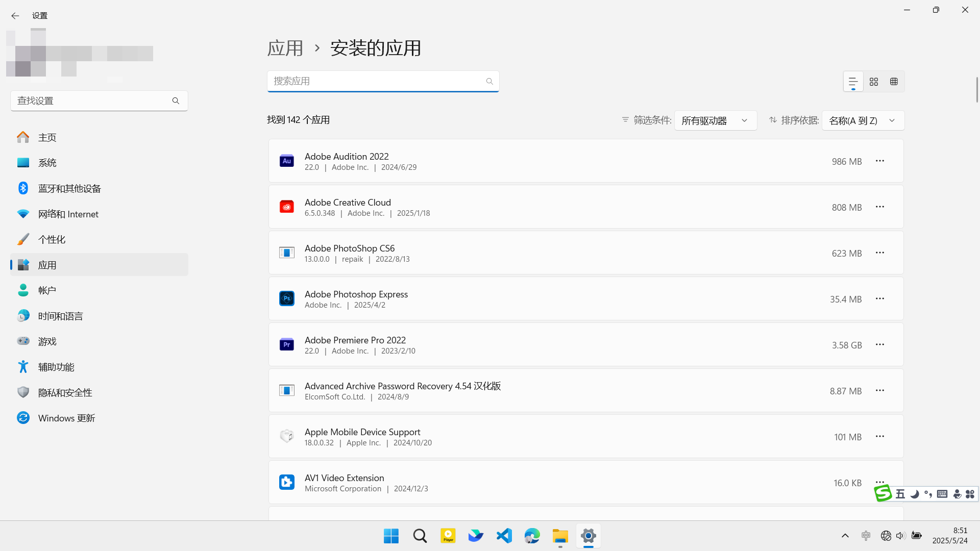
Task: Click the search icon in 搜索应用 box
Action: (489, 82)
